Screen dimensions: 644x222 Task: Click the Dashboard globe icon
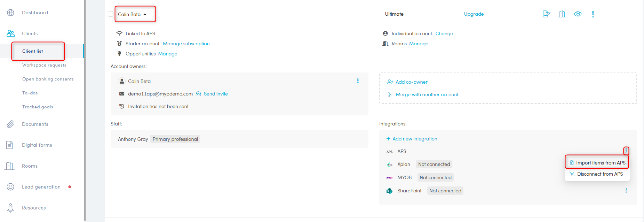tap(11, 13)
